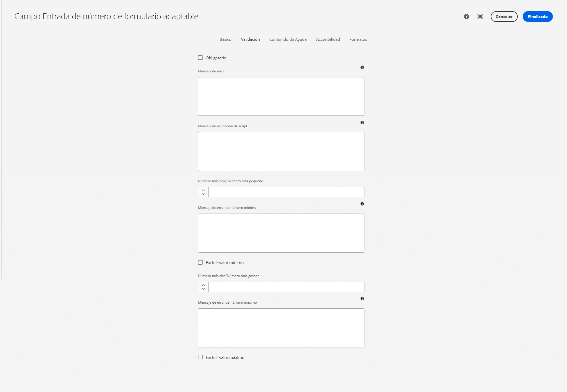Switch to the Básico tab

tap(225, 39)
